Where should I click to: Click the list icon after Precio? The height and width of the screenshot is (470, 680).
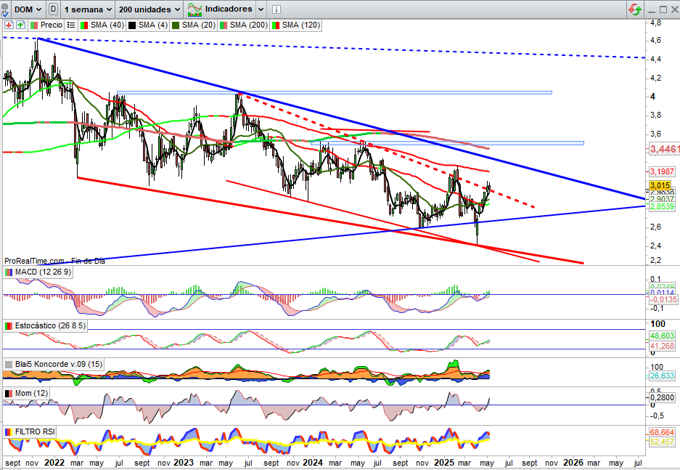click(x=71, y=25)
